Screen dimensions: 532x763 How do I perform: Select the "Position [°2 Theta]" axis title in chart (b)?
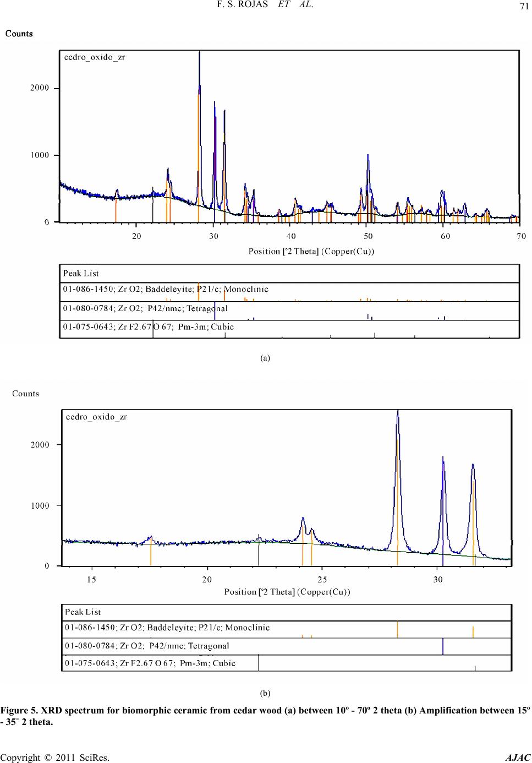pyautogui.click(x=288, y=592)
